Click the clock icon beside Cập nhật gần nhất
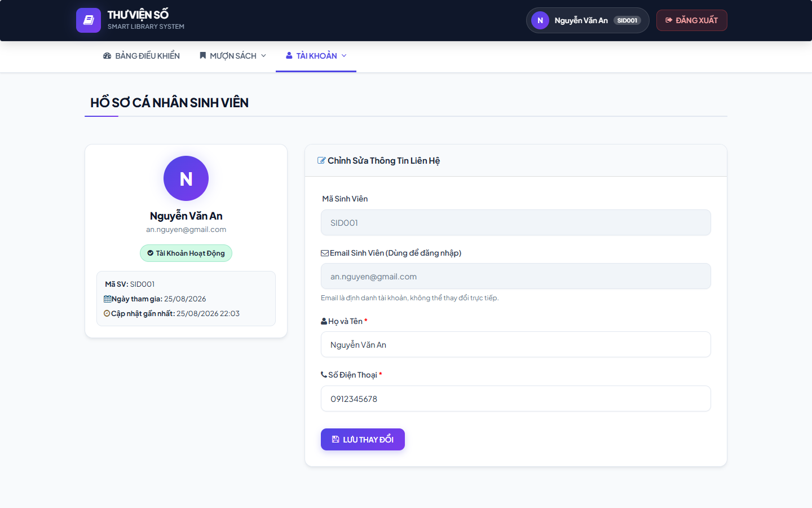Screen dimensions: 812x508 tap(107, 313)
